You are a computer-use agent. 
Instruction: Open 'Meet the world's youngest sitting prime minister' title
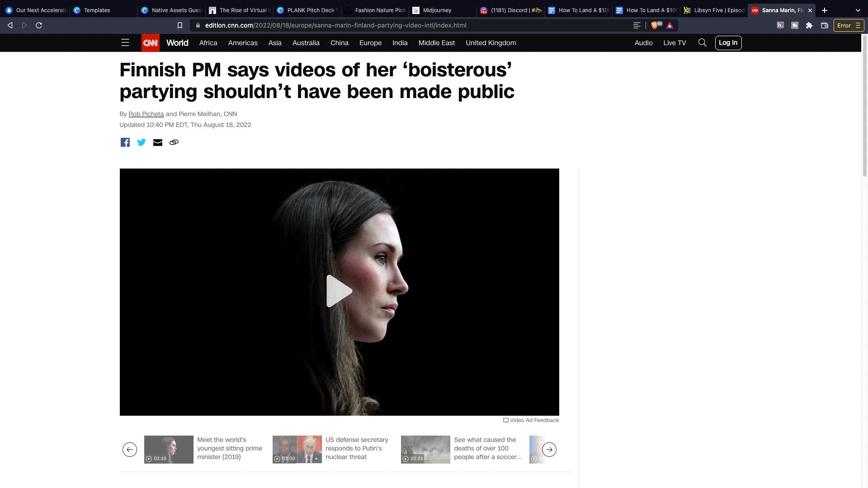tap(230, 448)
